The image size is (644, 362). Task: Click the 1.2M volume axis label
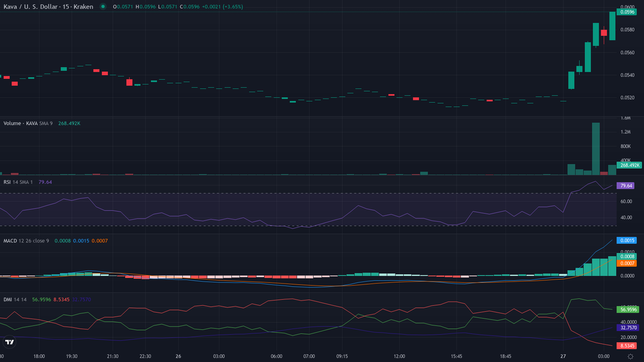point(626,132)
